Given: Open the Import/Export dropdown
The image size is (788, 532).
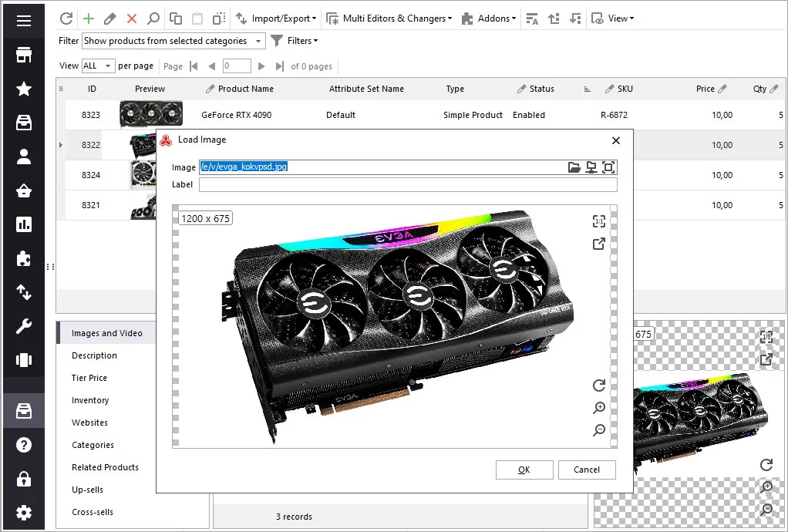Looking at the screenshot, I should pos(276,19).
